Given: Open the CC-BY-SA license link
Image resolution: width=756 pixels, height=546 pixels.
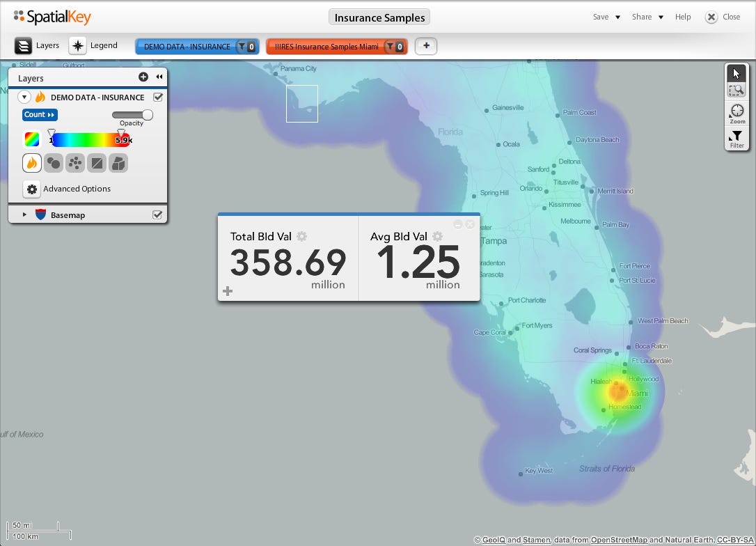Looking at the screenshot, I should point(735,540).
